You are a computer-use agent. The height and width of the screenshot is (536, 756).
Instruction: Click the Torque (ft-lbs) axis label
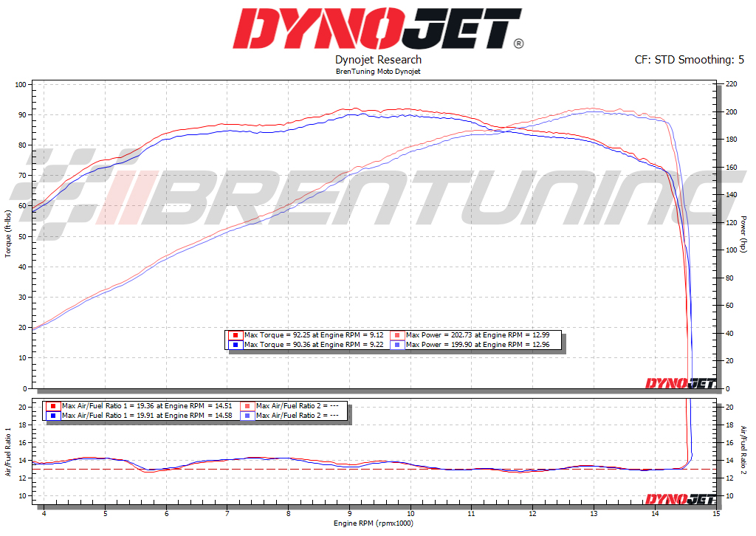8,234
